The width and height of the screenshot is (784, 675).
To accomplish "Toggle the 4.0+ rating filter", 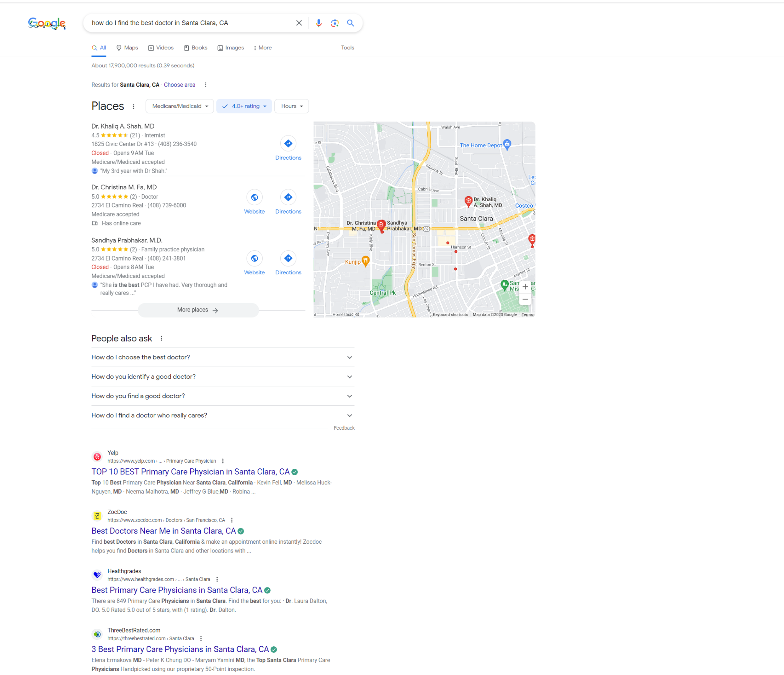I will pyautogui.click(x=244, y=106).
